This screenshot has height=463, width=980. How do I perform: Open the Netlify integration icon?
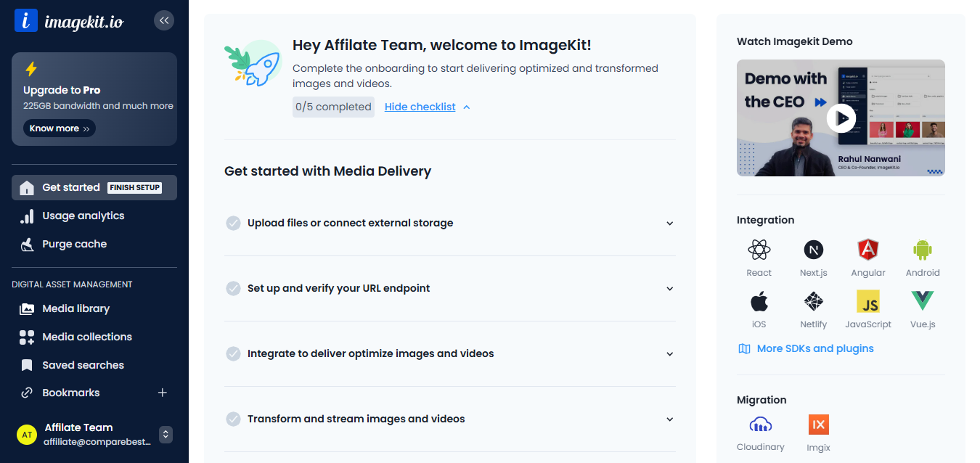point(814,301)
